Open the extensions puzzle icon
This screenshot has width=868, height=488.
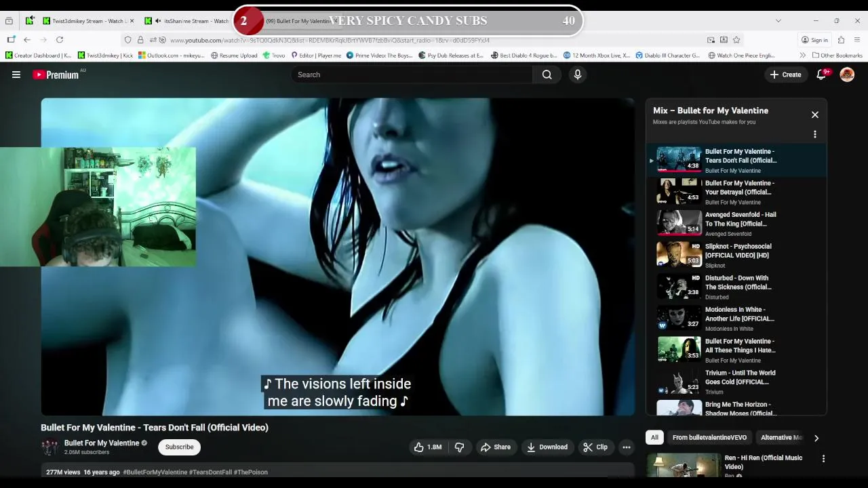[x=841, y=40]
